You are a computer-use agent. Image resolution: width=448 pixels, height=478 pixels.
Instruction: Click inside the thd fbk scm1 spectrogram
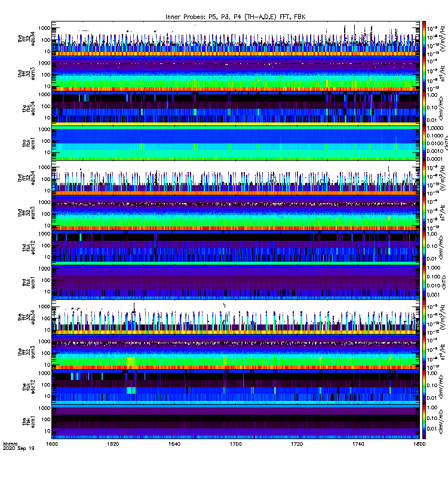point(235,282)
